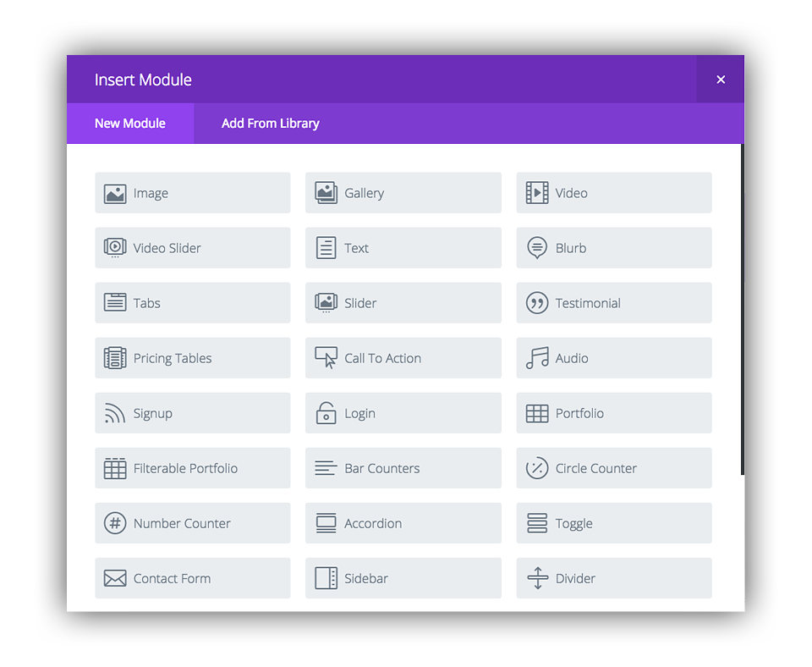Click the Filterable Portfolio icon

tap(115, 468)
